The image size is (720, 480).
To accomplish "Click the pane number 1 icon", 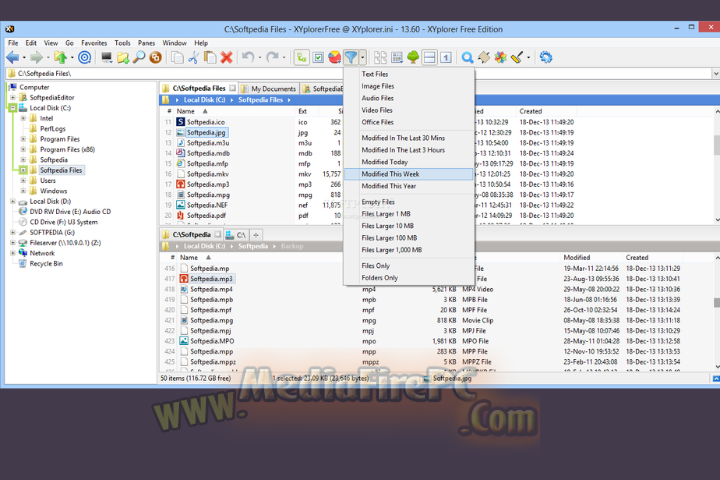I will (x=446, y=57).
